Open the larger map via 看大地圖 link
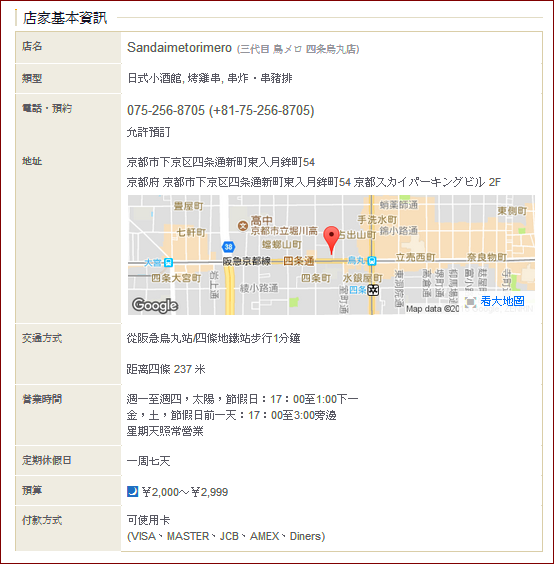Image resolution: width=554 pixels, height=564 pixels. (x=502, y=301)
